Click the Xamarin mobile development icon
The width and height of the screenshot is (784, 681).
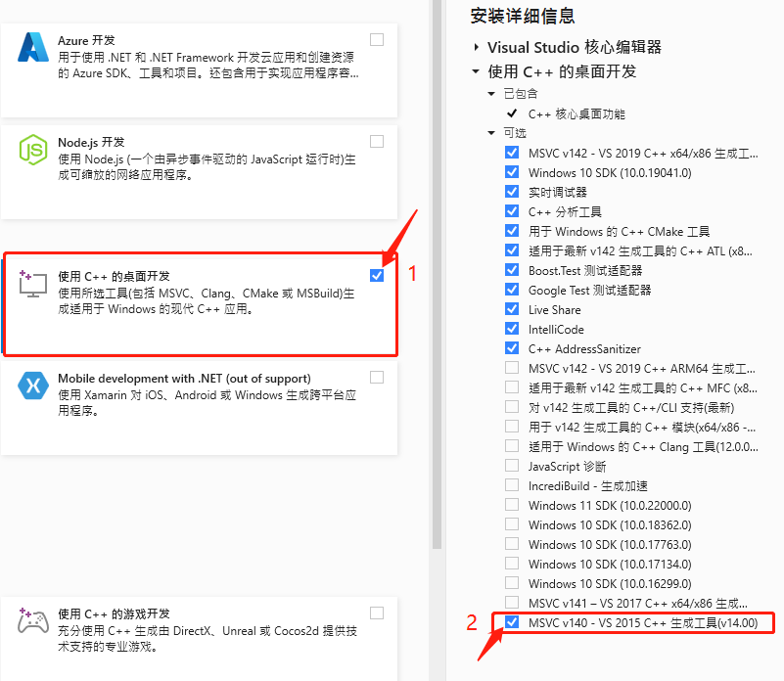[x=33, y=386]
